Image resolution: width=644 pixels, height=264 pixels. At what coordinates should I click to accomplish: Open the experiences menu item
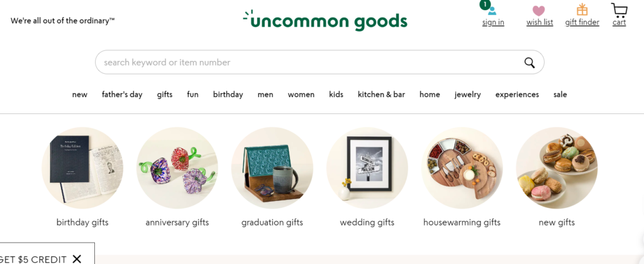[517, 95]
